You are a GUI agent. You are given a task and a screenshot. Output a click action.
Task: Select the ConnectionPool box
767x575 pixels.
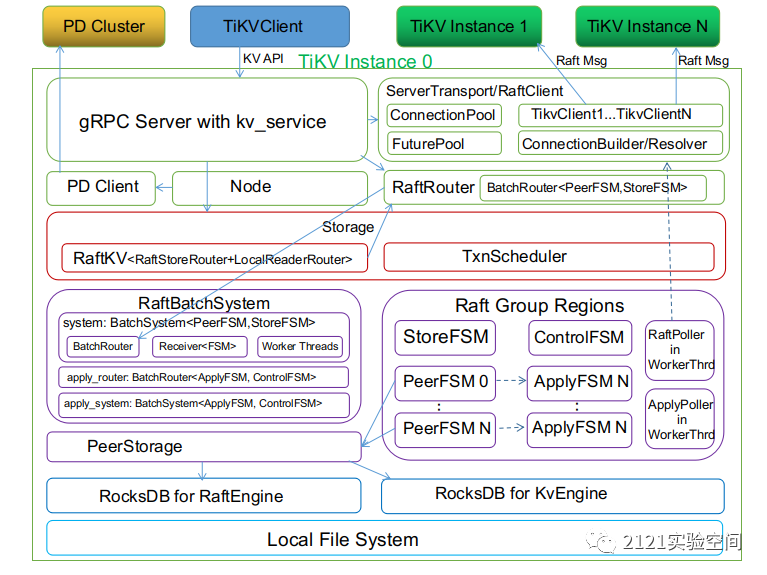click(x=443, y=115)
